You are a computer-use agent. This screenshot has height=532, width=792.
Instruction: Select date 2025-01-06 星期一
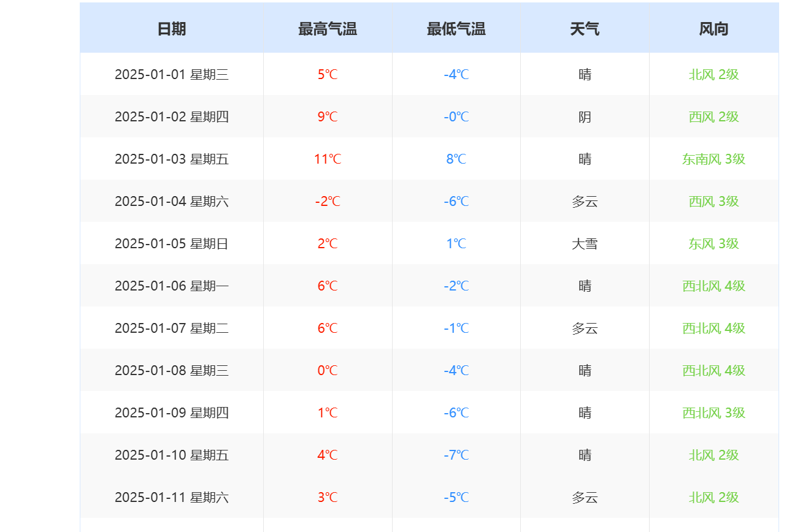pos(172,286)
